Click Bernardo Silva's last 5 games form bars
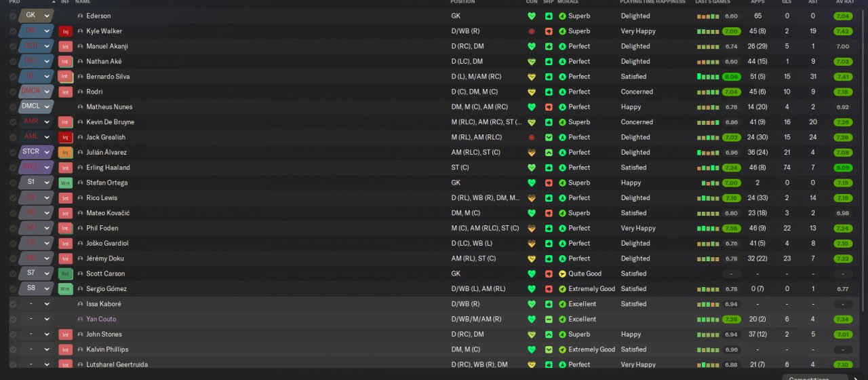The height and width of the screenshot is (380, 868). 708,77
